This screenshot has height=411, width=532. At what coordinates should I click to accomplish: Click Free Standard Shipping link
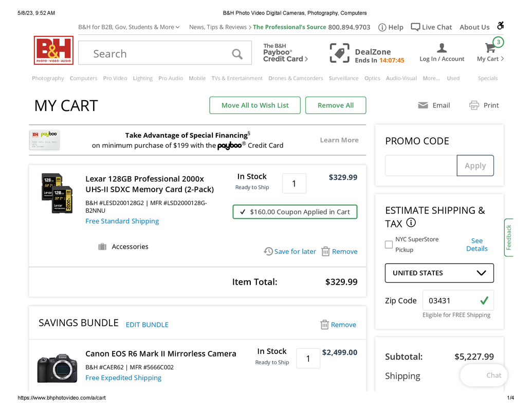pos(122,221)
